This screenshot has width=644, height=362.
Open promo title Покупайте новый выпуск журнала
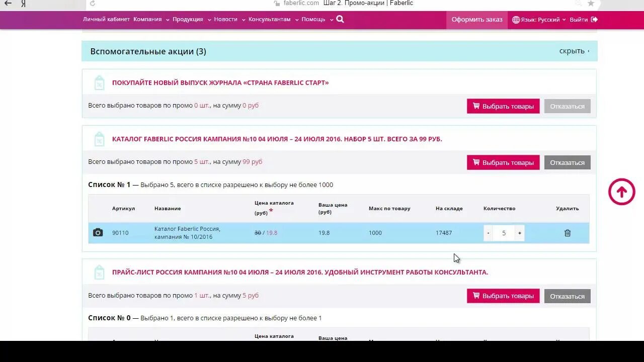coord(220,82)
